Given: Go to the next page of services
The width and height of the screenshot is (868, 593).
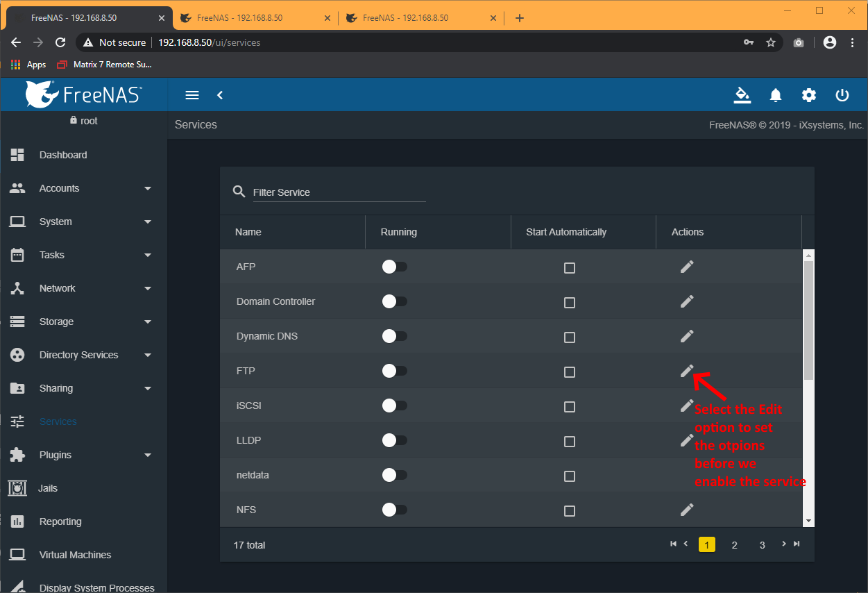Looking at the screenshot, I should click(784, 544).
